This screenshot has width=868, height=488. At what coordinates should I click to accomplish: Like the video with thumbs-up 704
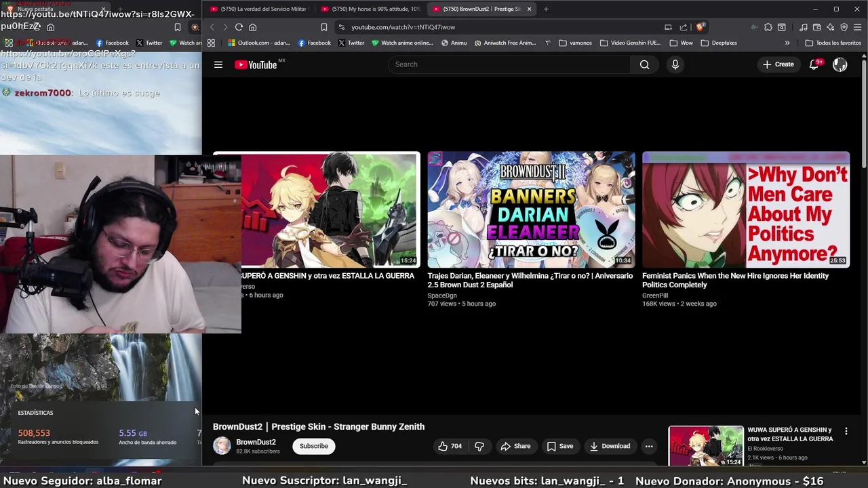point(450,446)
